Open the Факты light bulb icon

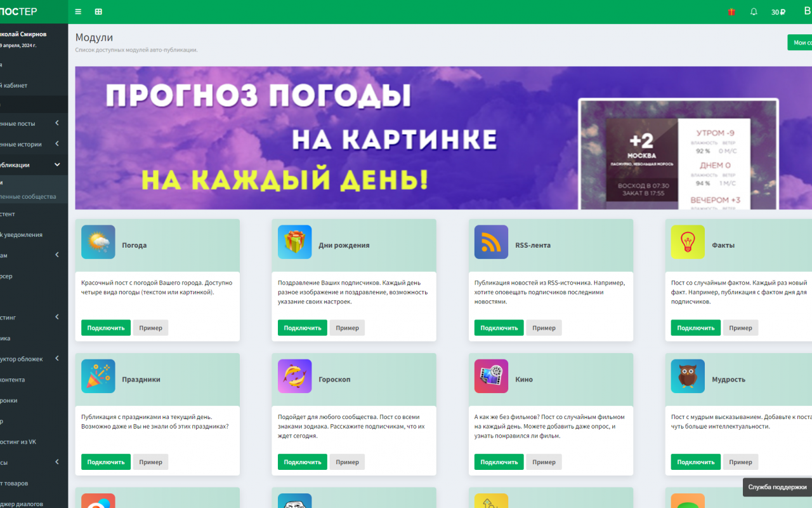[x=688, y=242]
